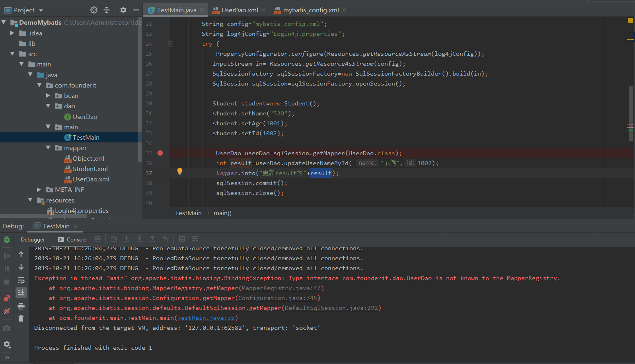Collapse the mapper folder in tree

[x=48, y=148]
